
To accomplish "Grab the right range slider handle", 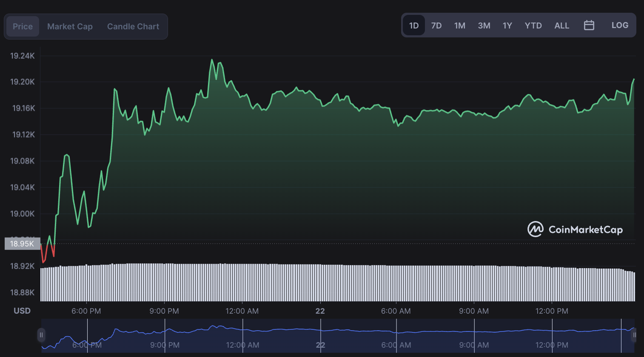I will coord(634,335).
